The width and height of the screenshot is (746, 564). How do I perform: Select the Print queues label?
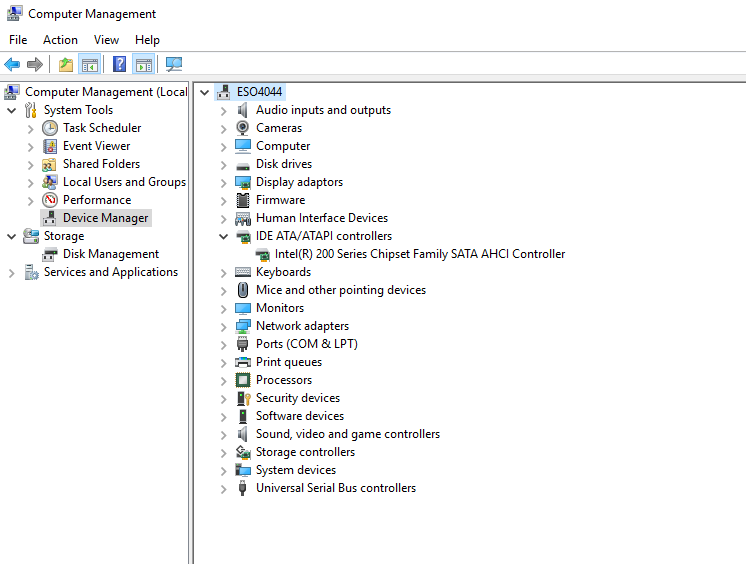point(289,362)
